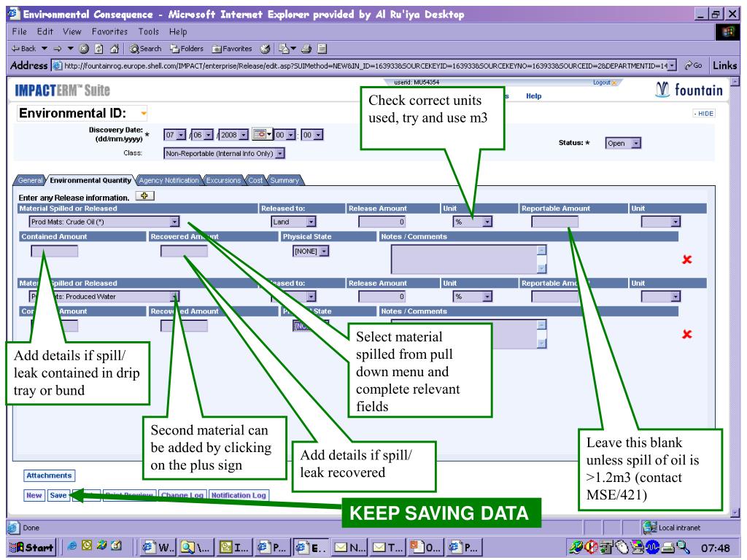Screen dimensions: 747x560
Task: Open first row Release Amount Unit dropdown
Action: (487, 222)
